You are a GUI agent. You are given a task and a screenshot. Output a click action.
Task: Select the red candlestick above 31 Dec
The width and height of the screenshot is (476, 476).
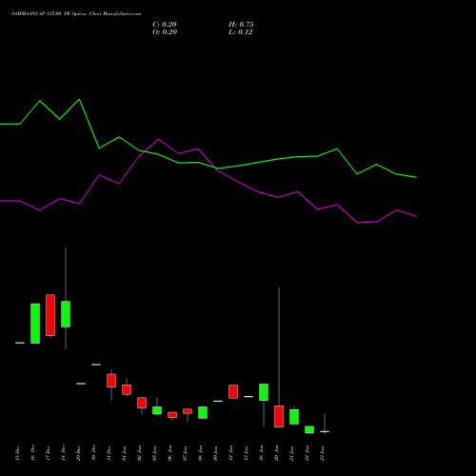(x=111, y=381)
